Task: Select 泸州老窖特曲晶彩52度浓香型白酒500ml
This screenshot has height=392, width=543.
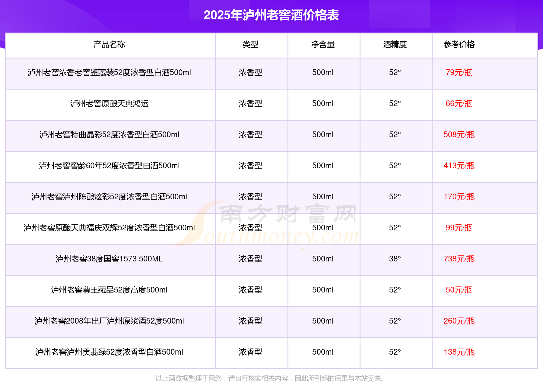Action: pyautogui.click(x=109, y=134)
